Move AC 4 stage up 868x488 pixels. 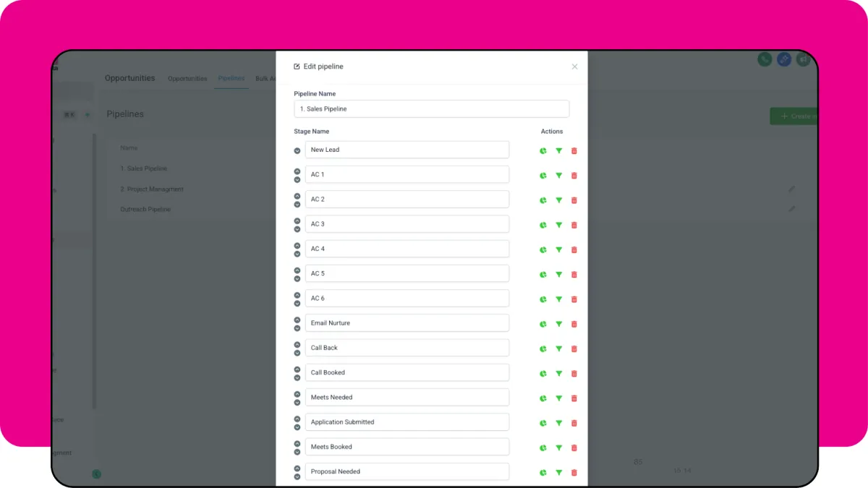click(x=297, y=246)
